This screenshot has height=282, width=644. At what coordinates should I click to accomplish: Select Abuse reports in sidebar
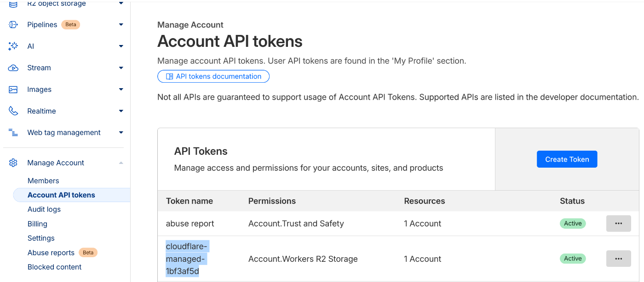coord(51,253)
